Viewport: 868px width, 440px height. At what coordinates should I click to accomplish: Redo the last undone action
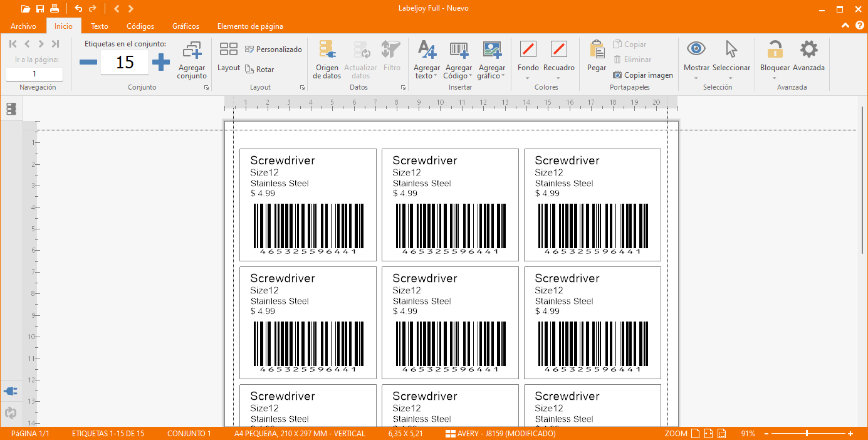93,9
